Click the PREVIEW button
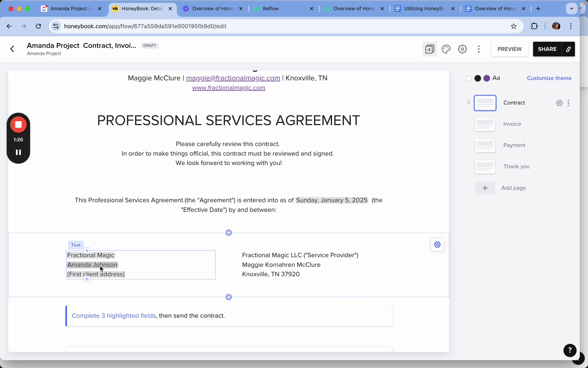588x368 pixels. [509, 49]
